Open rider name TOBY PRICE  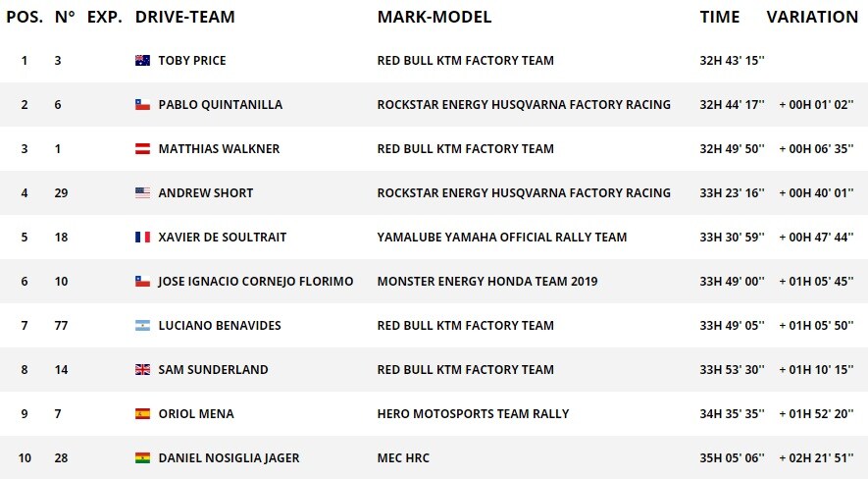192,60
